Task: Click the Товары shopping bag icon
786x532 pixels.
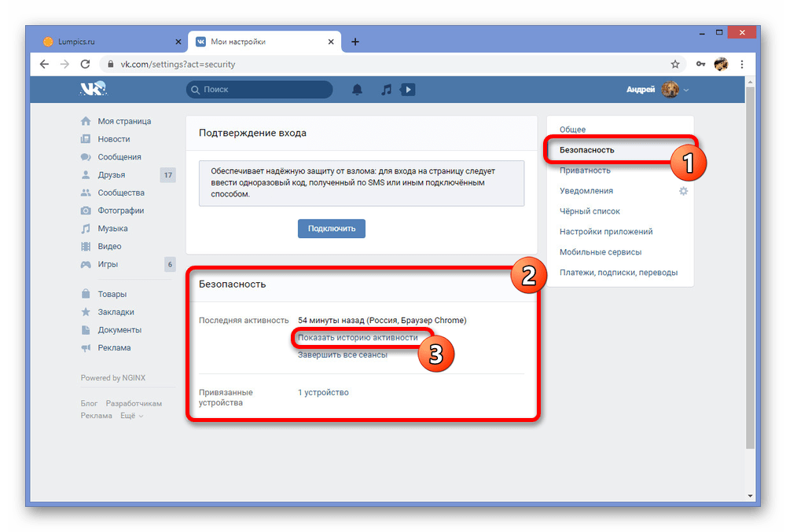Action: (x=86, y=294)
